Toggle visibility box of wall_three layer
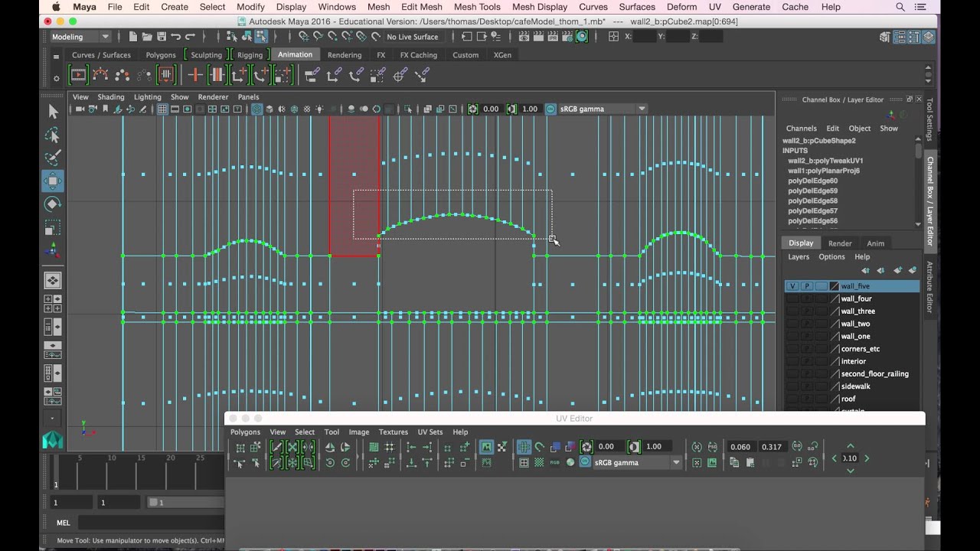 pyautogui.click(x=792, y=311)
